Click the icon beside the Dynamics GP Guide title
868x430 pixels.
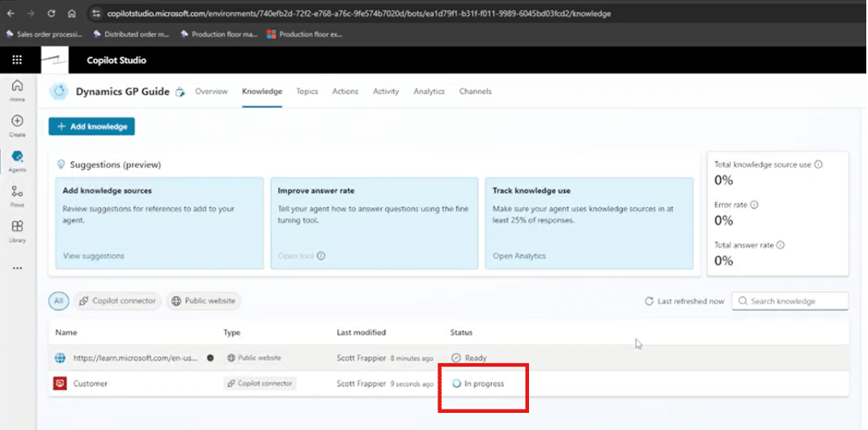tap(180, 92)
